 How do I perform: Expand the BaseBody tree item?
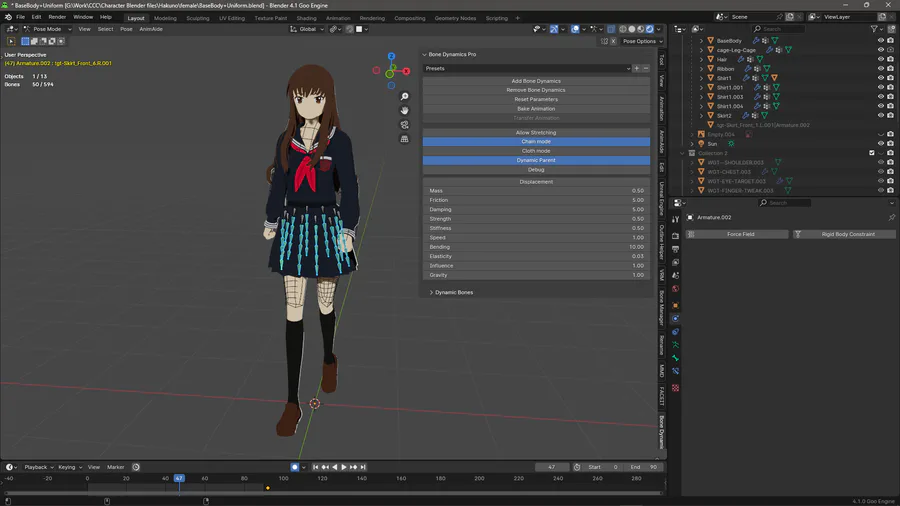click(x=701, y=41)
